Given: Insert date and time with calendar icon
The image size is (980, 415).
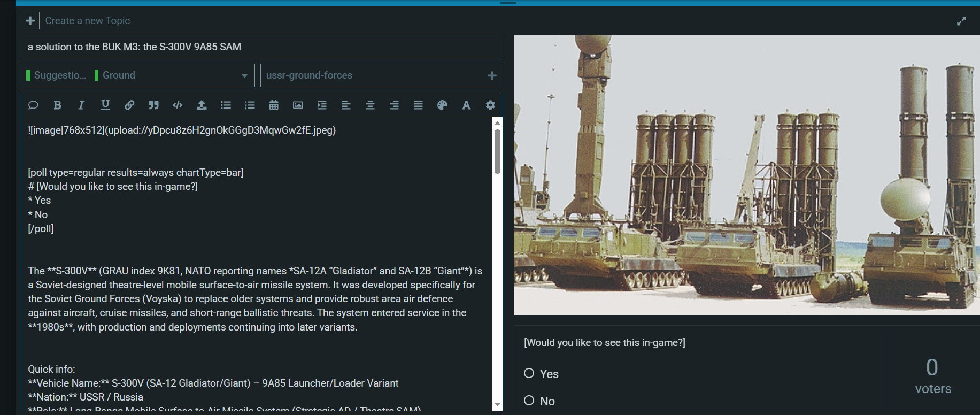Looking at the screenshot, I should pyautogui.click(x=274, y=105).
